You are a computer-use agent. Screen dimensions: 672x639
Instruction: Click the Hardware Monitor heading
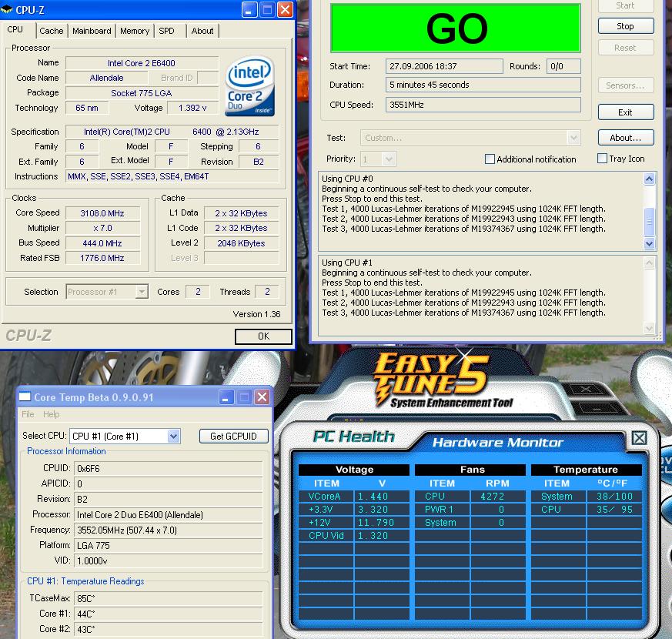coord(497,442)
